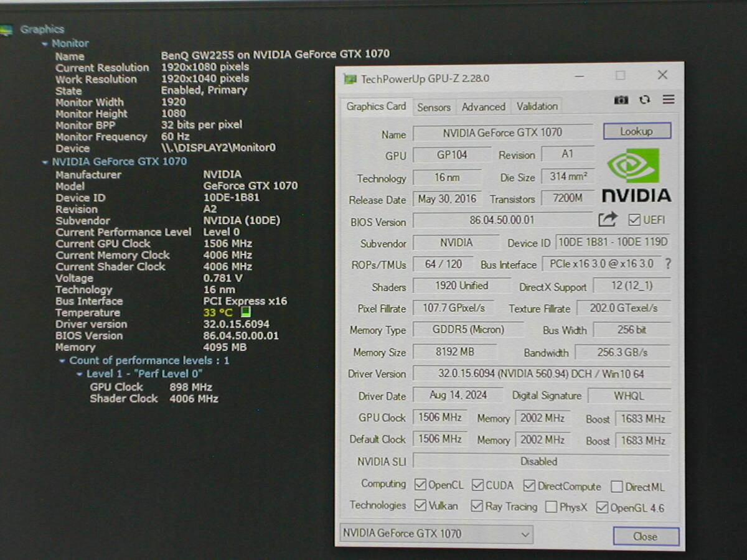Minimize the GPU-Z window
Image resolution: width=747 pixels, height=560 pixels.
579,76
